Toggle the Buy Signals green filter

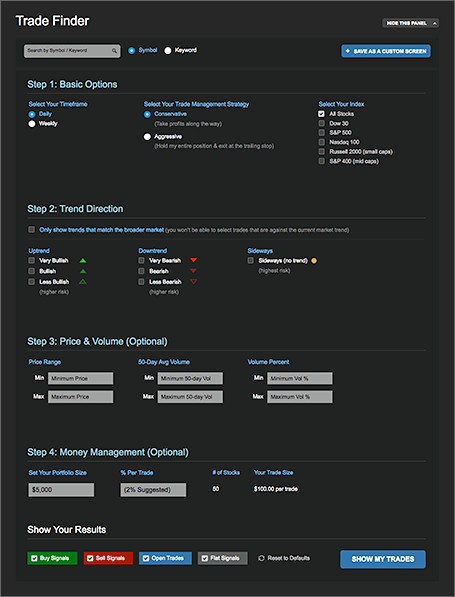(52, 558)
